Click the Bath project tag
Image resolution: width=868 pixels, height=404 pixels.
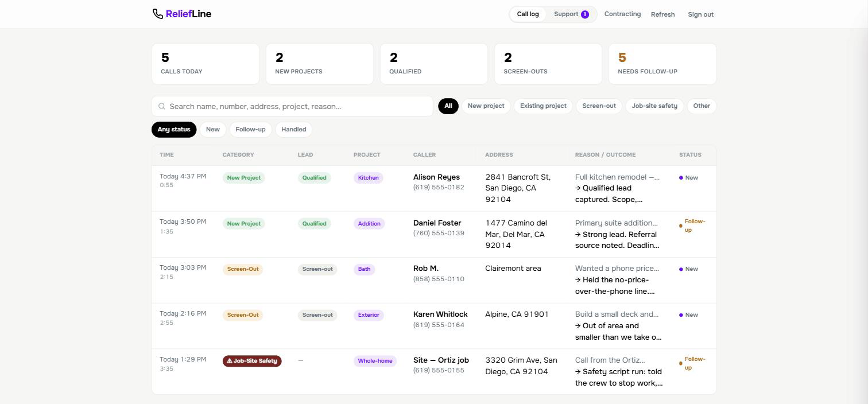(x=364, y=269)
